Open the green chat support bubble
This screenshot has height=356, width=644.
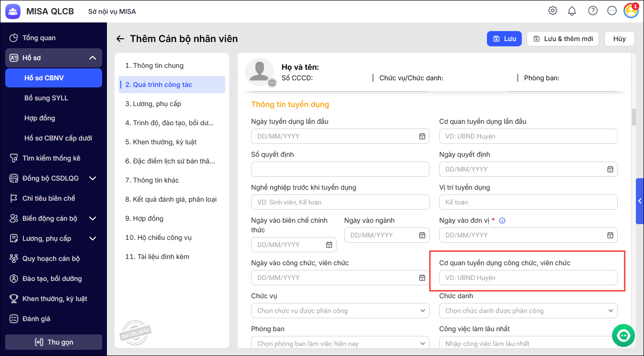623,335
